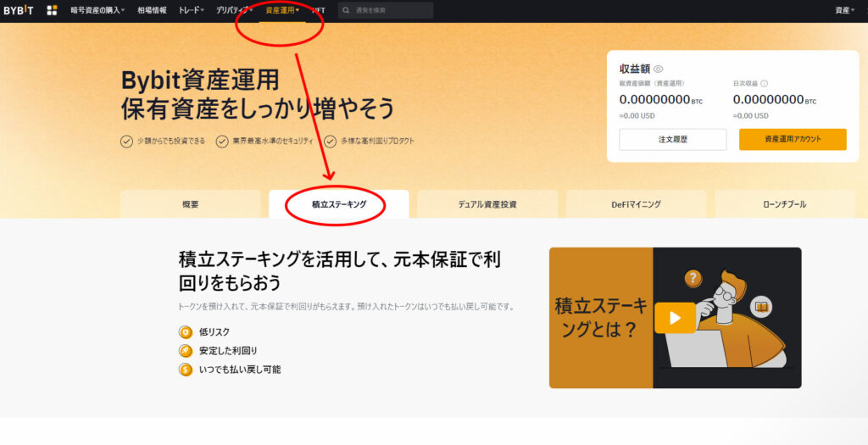Click the Bybit logo

click(x=19, y=10)
